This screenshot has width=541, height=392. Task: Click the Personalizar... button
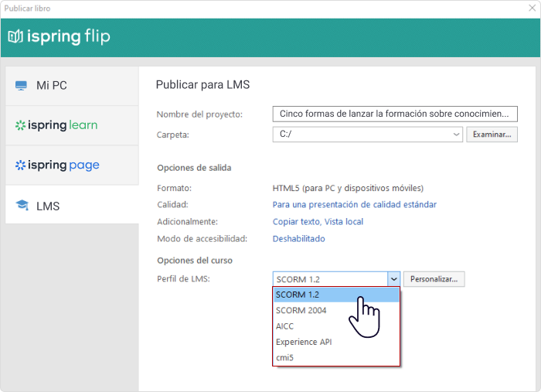tap(434, 279)
